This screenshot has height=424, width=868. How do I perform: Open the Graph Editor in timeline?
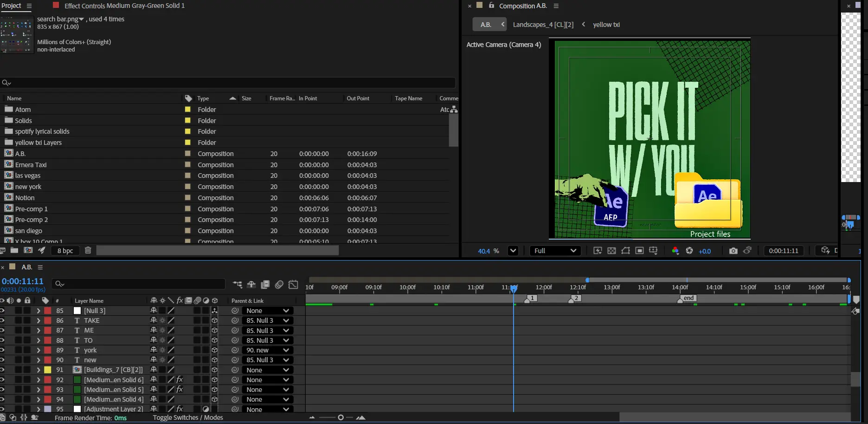293,285
